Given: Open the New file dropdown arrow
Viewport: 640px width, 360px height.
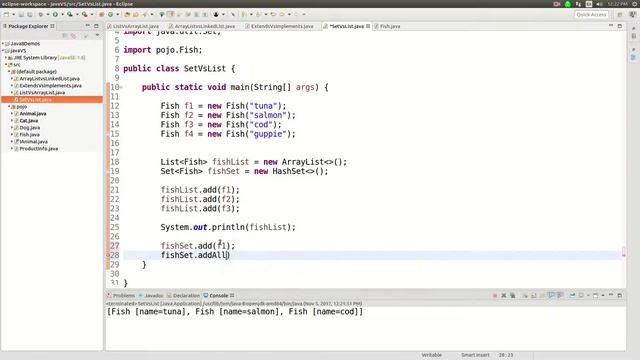Looking at the screenshot, I should (x=13, y=14).
